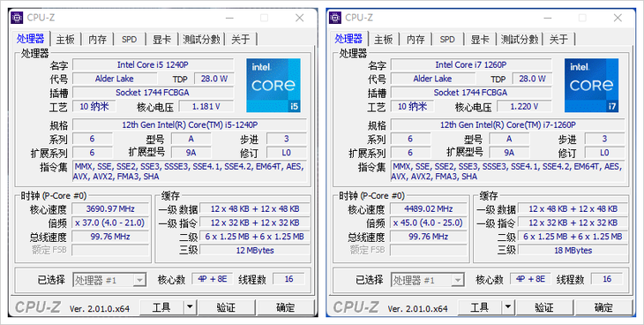
Task: Open 测試分數 tab in right window
Action: coord(520,39)
